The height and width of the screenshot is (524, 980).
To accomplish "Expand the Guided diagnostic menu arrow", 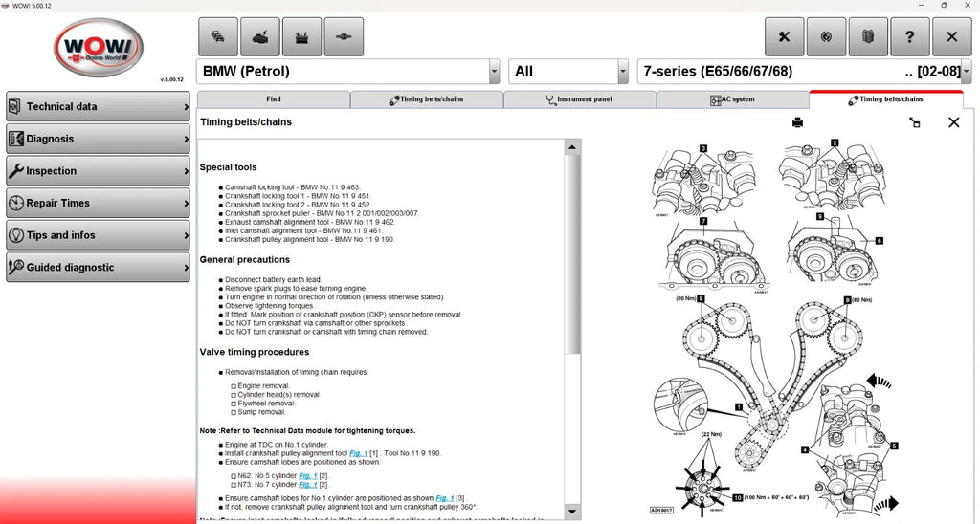I will [186, 268].
